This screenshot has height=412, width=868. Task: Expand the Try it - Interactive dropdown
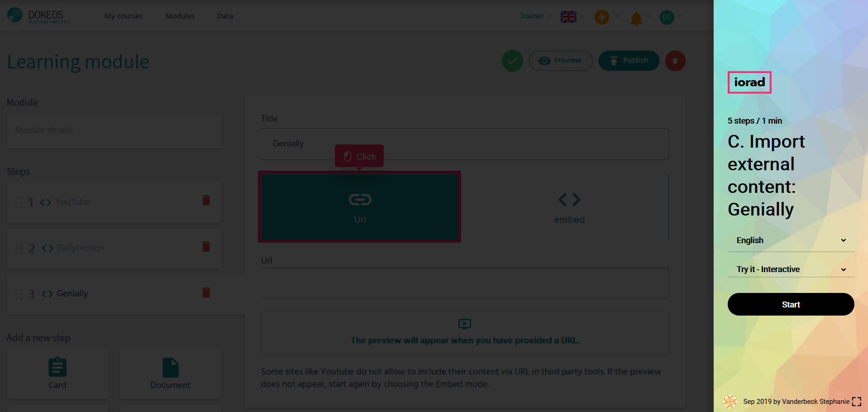(791, 269)
